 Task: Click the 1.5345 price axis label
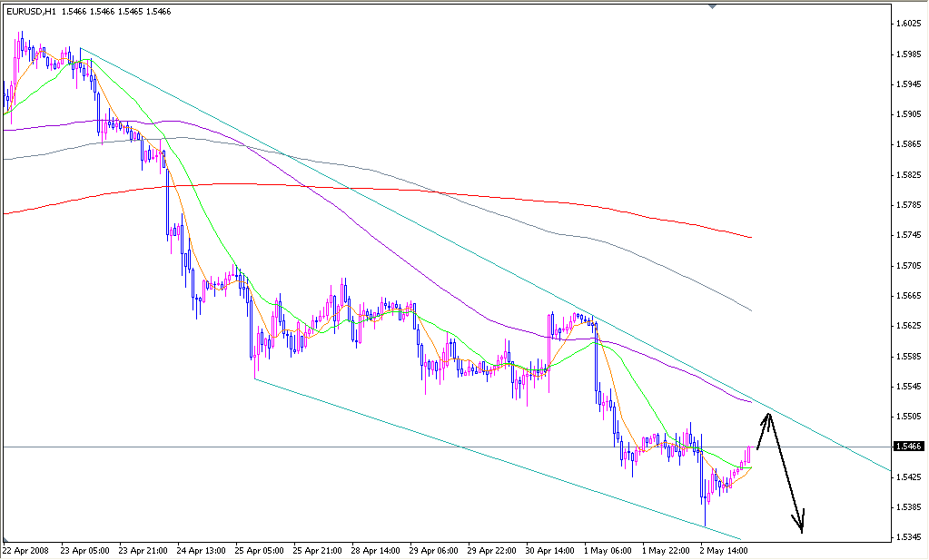click(x=909, y=537)
